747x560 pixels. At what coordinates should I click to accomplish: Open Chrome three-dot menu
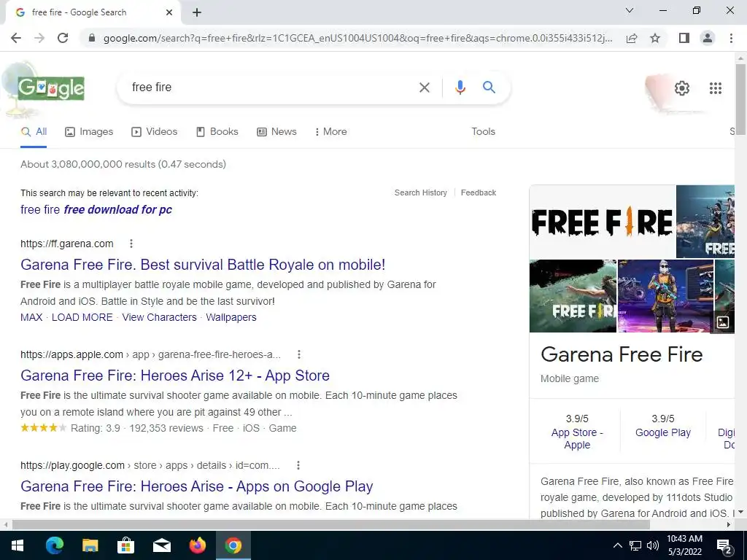point(731,38)
